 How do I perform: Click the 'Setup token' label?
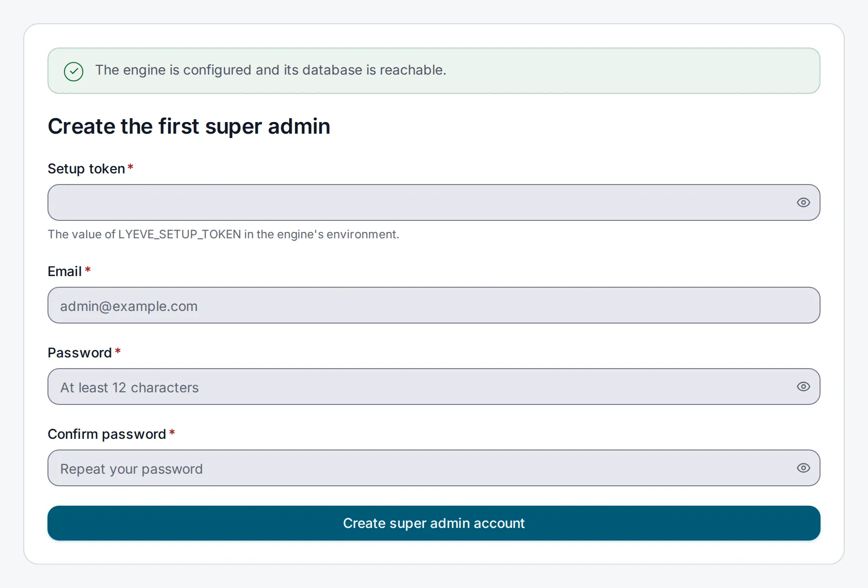86,169
